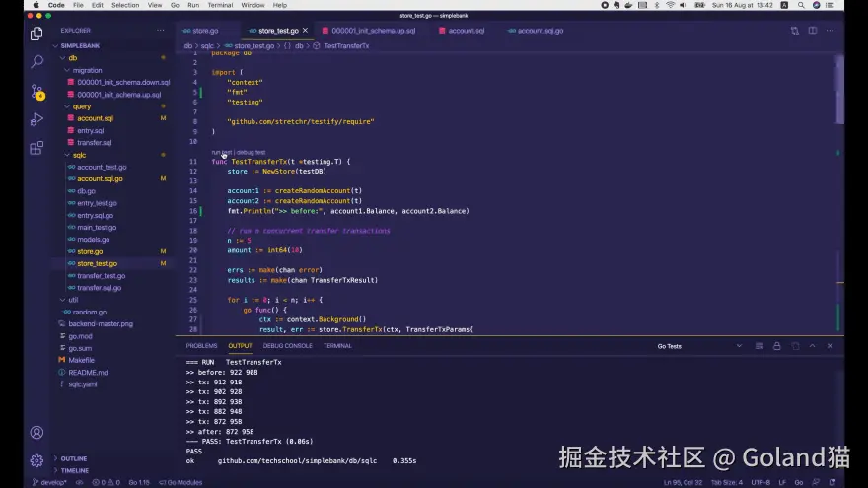The width and height of the screenshot is (868, 488).
Task: Click errors and warnings count in status bar
Action: tap(106, 482)
